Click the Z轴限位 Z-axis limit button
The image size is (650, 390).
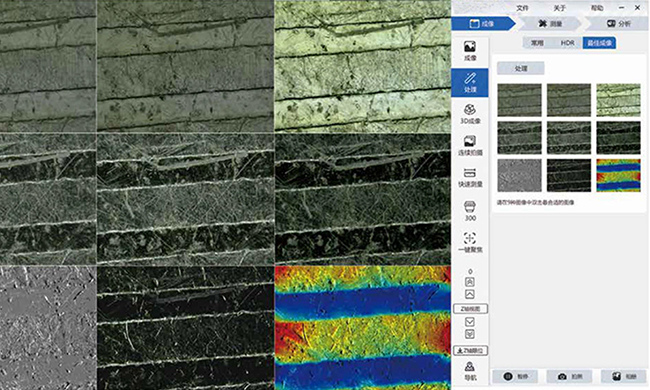click(470, 351)
